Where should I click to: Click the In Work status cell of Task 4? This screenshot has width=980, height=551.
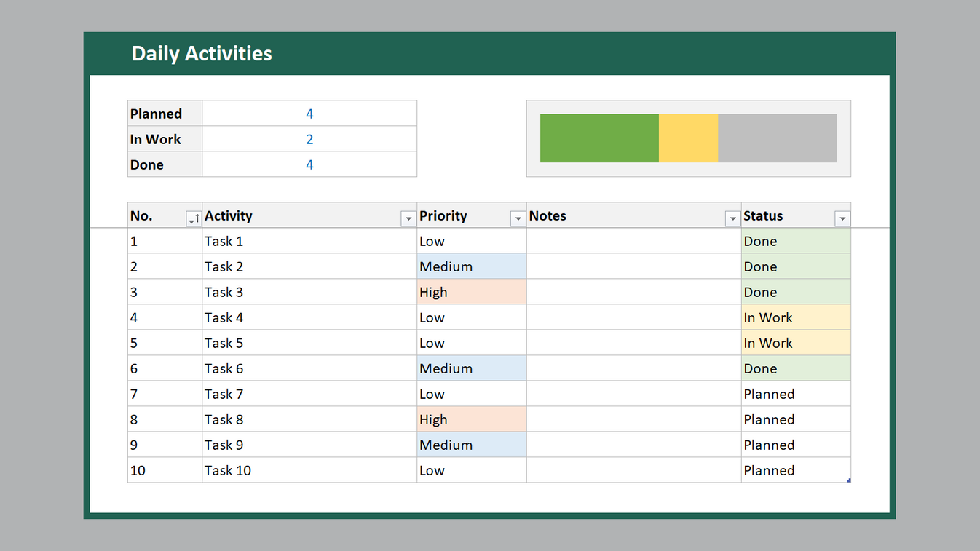794,317
